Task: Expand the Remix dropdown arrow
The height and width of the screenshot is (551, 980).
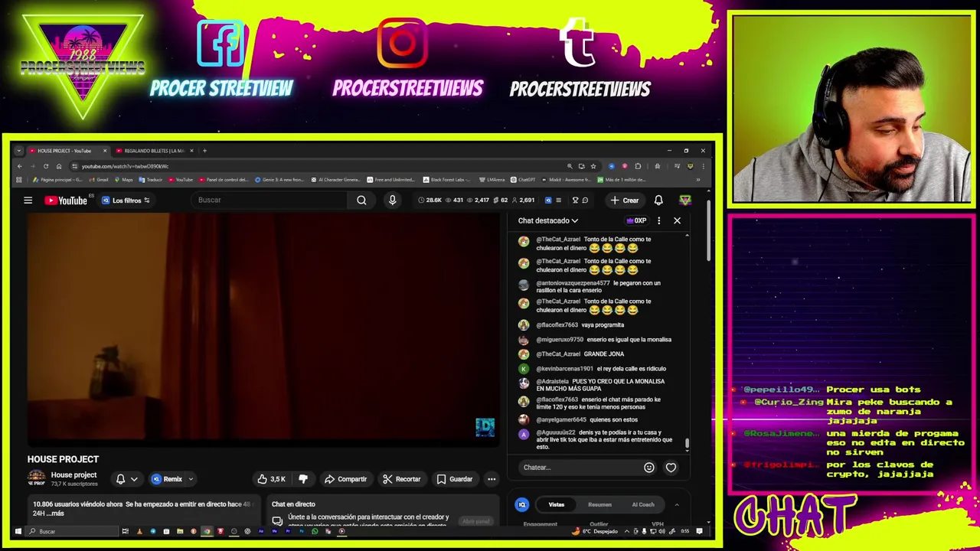Action: tap(191, 479)
